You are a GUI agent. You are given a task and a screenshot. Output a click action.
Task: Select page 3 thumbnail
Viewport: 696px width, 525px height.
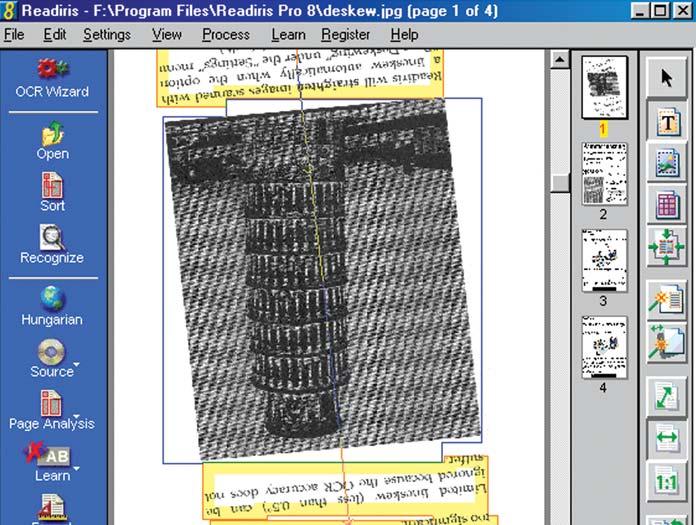pos(604,261)
